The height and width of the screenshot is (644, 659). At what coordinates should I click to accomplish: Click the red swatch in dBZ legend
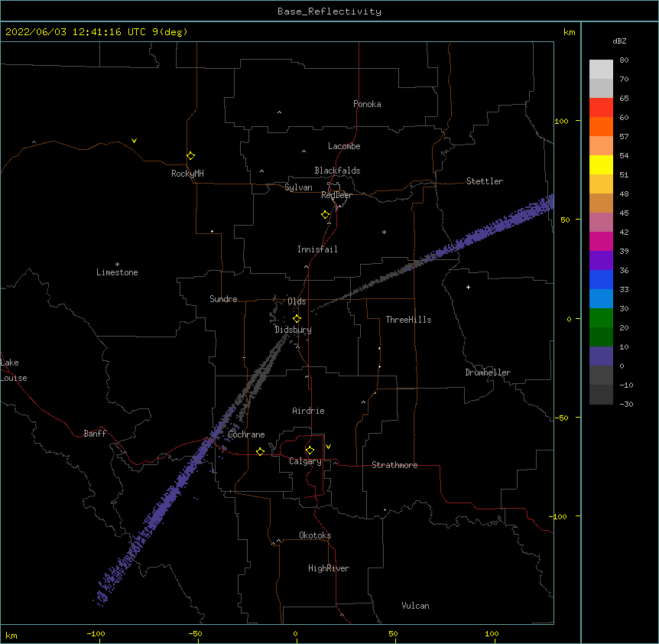click(601, 108)
